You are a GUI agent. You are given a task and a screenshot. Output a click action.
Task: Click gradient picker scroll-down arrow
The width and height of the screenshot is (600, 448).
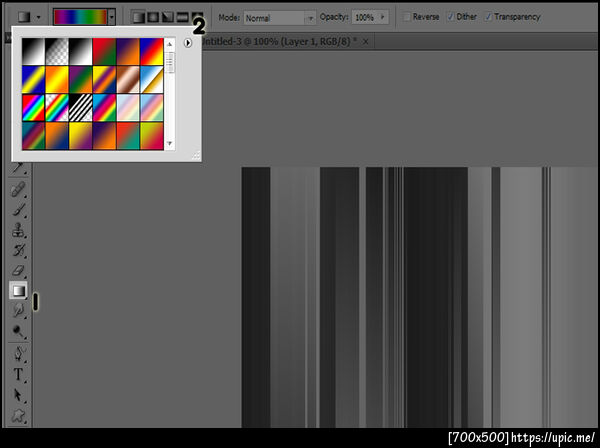click(x=170, y=143)
